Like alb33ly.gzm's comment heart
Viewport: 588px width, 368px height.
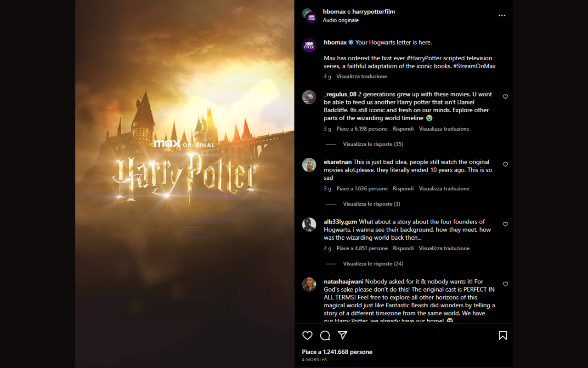[x=505, y=224]
